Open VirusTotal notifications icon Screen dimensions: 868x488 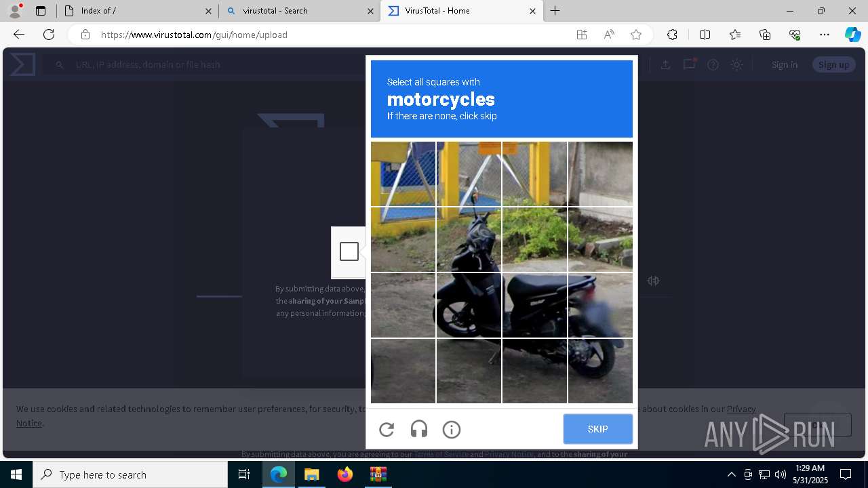pyautogui.click(x=690, y=64)
